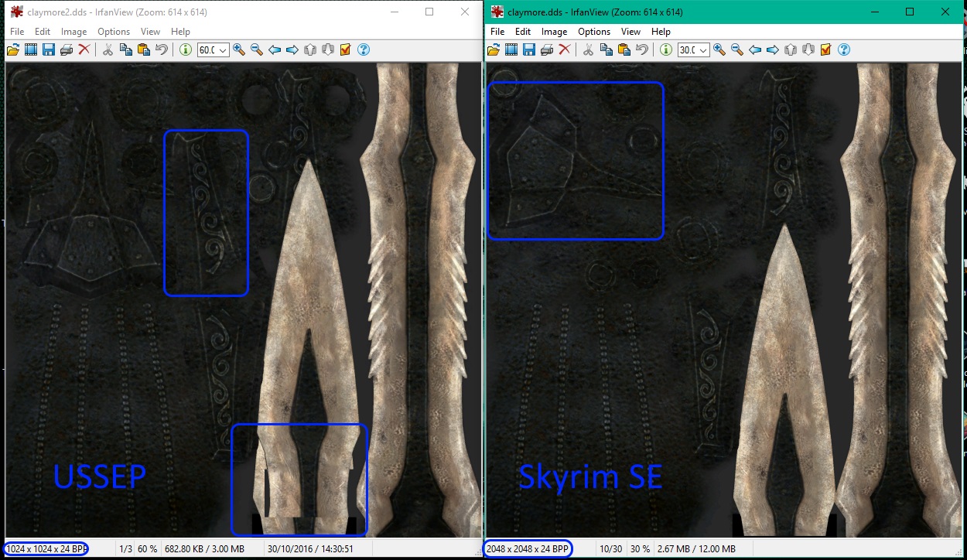Go to next file in claymore.dds window

point(773,50)
